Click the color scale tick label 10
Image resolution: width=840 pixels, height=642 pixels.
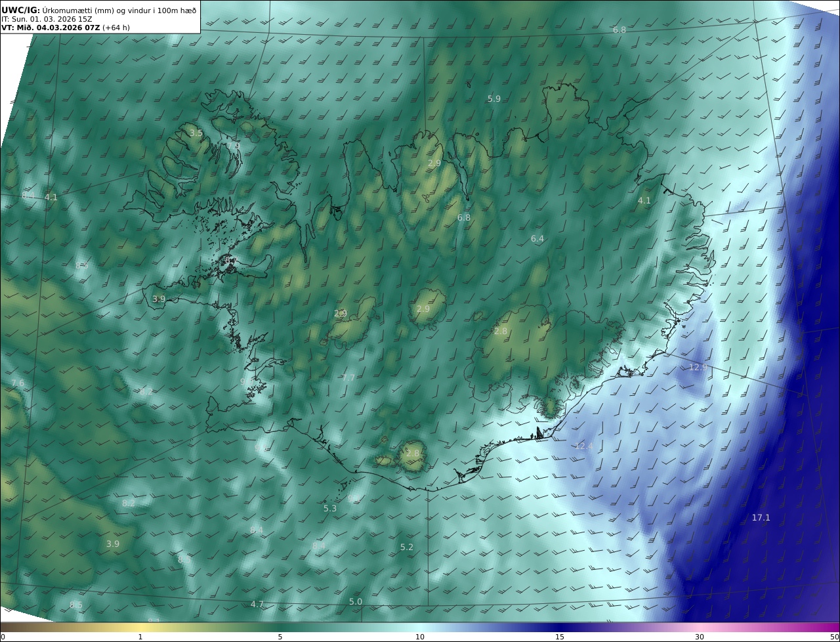tap(420, 637)
